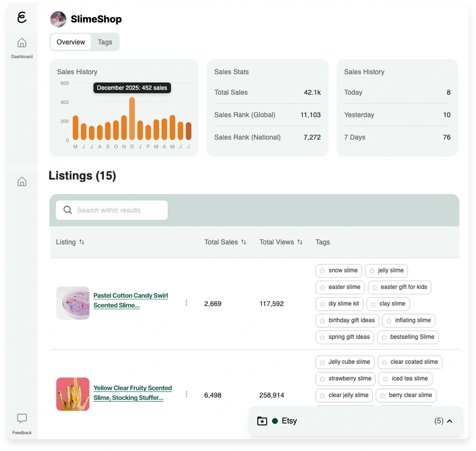This screenshot has height=451, width=476.
Task: Star the easter gift for kids tag
Action: pos(375,287)
